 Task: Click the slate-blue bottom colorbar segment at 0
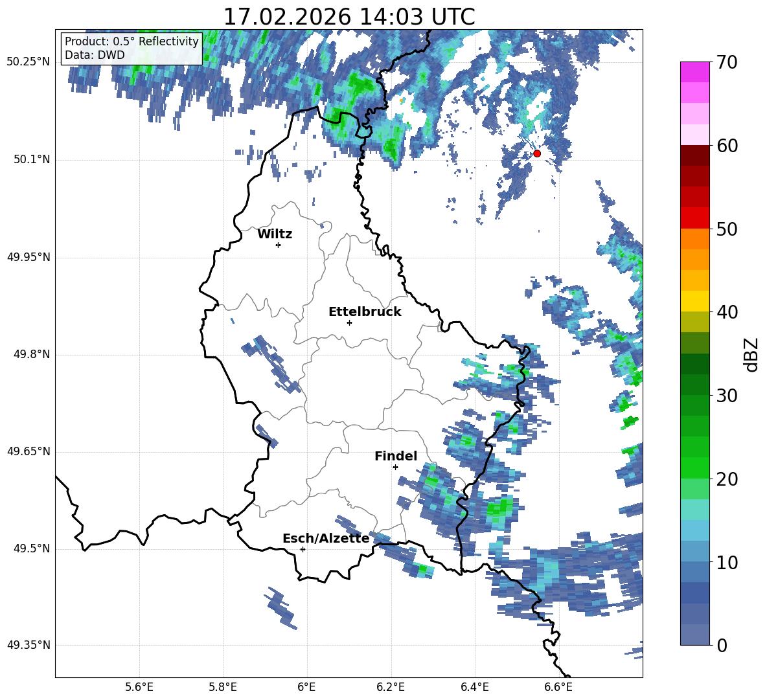[695, 635]
